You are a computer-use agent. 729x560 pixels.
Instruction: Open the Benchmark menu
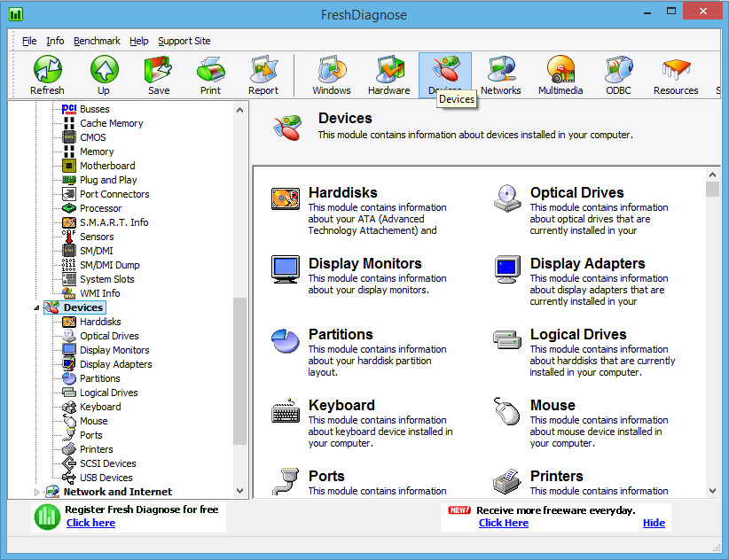[x=97, y=41]
